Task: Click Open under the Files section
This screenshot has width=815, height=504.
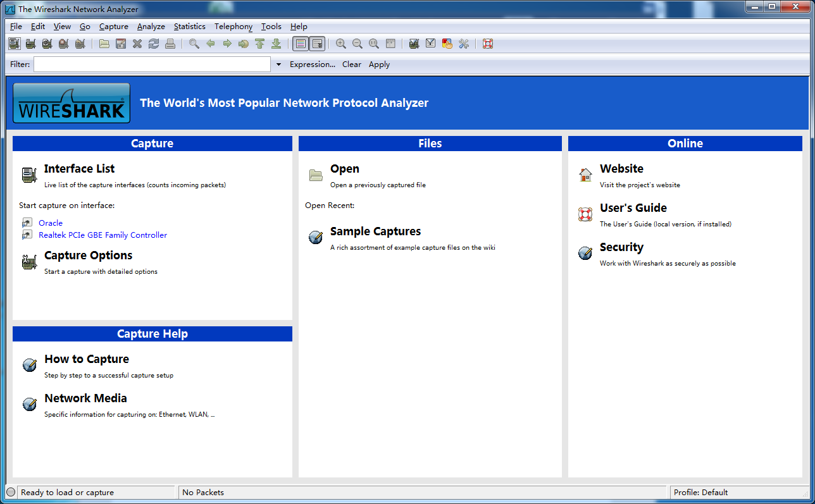Action: [345, 169]
